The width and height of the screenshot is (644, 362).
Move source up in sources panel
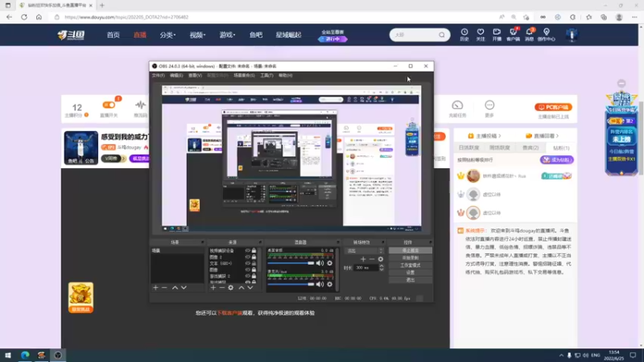242,288
